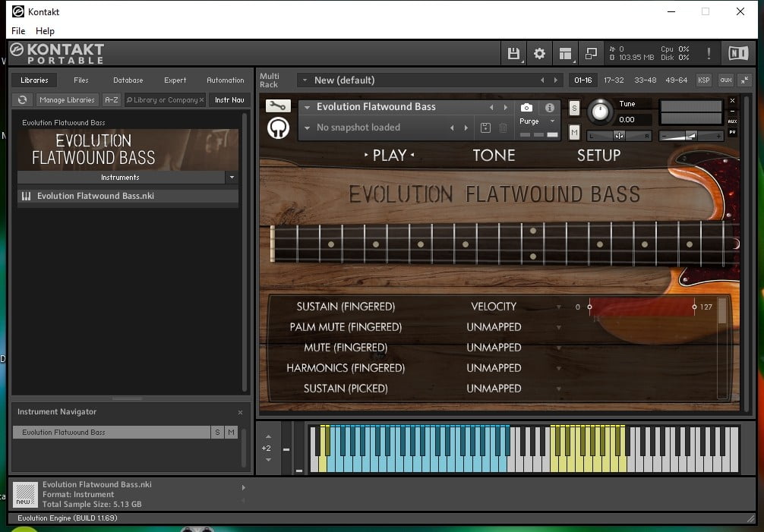Toggle the A-Z sort button
764x532 pixels.
(112, 99)
